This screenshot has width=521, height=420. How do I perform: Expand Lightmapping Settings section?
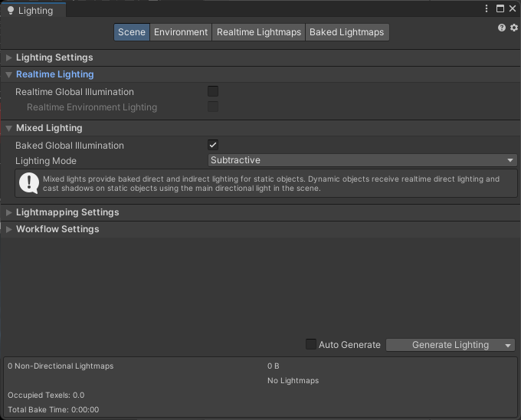coord(9,212)
